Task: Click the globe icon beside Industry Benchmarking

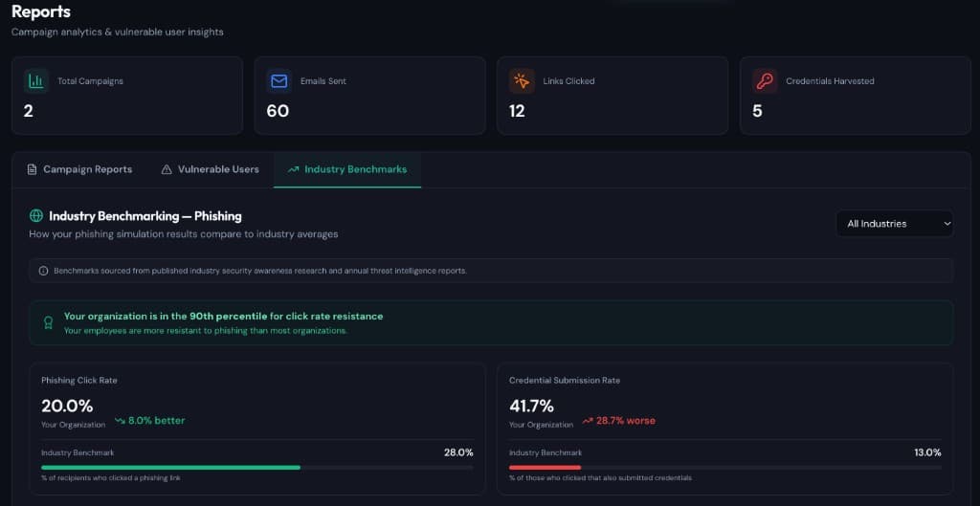Action: pyautogui.click(x=36, y=216)
